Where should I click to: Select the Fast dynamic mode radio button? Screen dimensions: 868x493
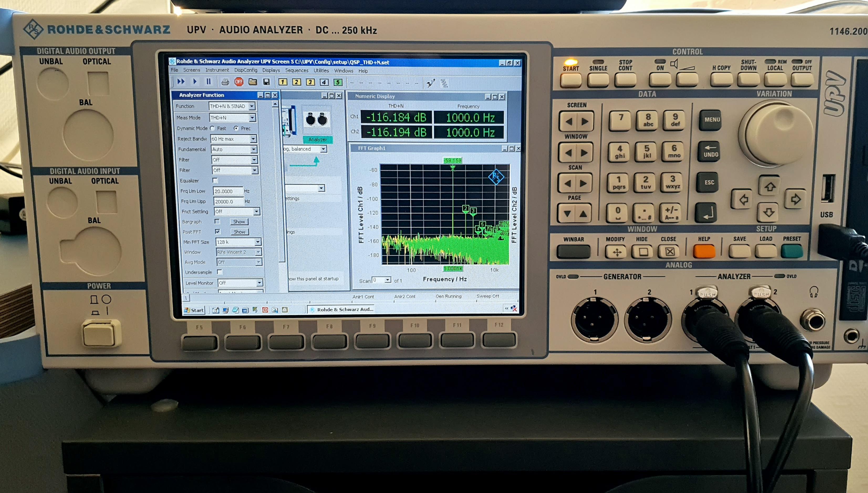212,128
